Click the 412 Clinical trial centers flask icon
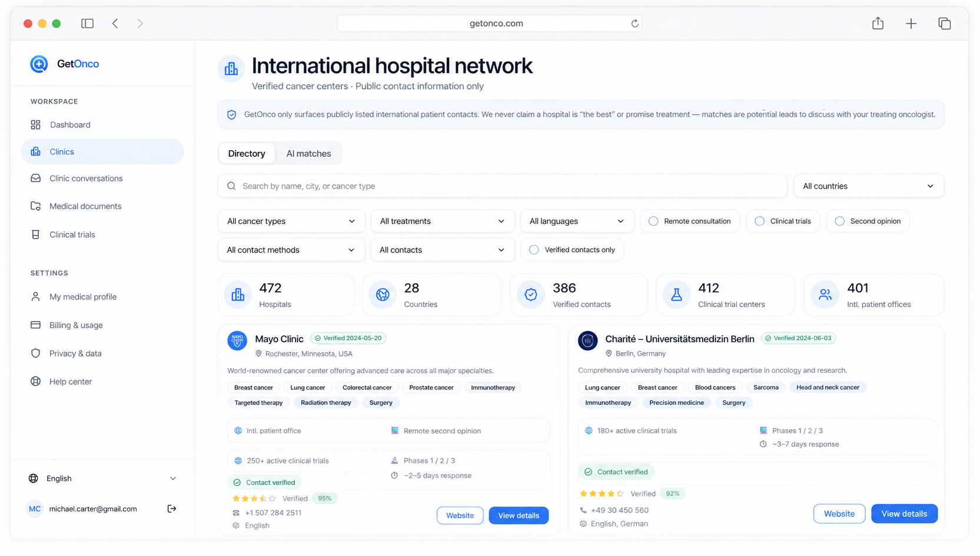Viewport: 980px width, 556px height. click(x=676, y=294)
